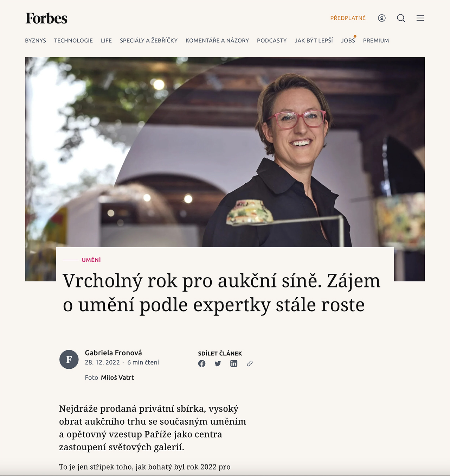Go to Komentáře a názory
Viewport: 450px width, 476px height.
tap(217, 40)
